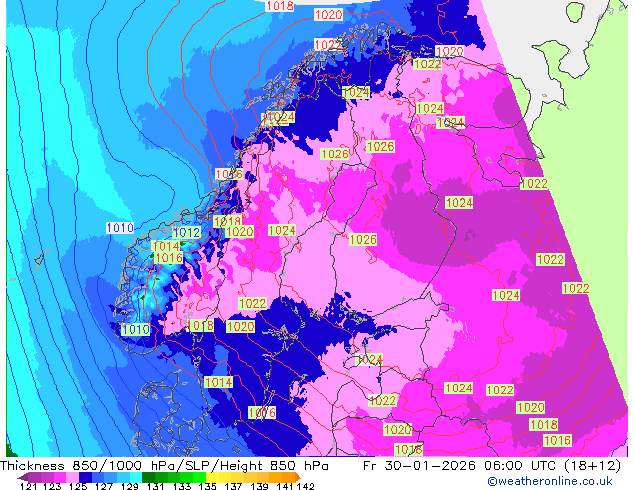634x490 pixels.
Task: Click the legend value 131
Action: [x=155, y=486]
